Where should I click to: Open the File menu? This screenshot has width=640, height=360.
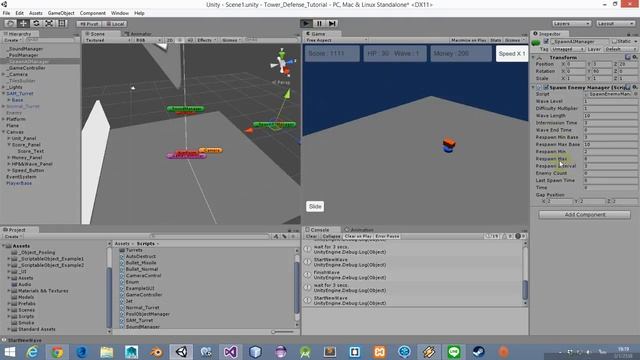(x=6, y=13)
